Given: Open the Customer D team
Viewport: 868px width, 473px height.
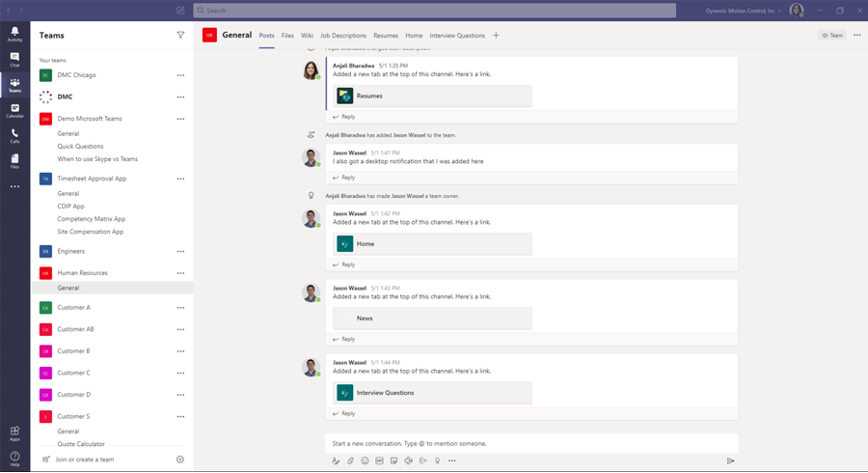Looking at the screenshot, I should [73, 395].
